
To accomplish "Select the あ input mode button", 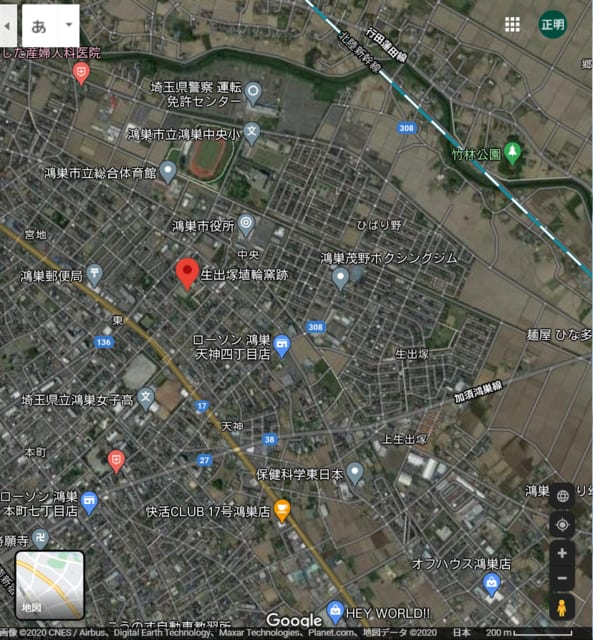I will (x=39, y=25).
